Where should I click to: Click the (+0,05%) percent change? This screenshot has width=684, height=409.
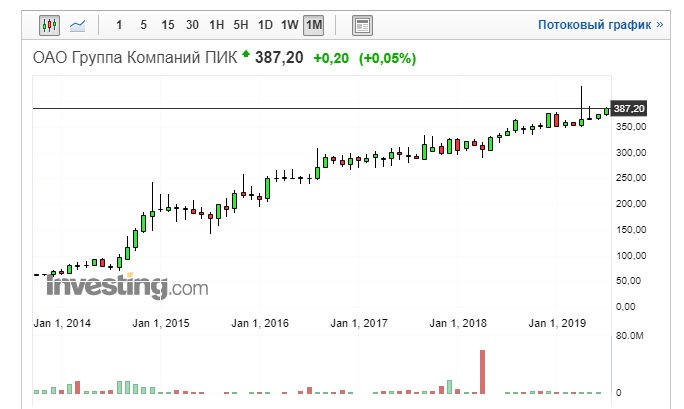point(387,58)
